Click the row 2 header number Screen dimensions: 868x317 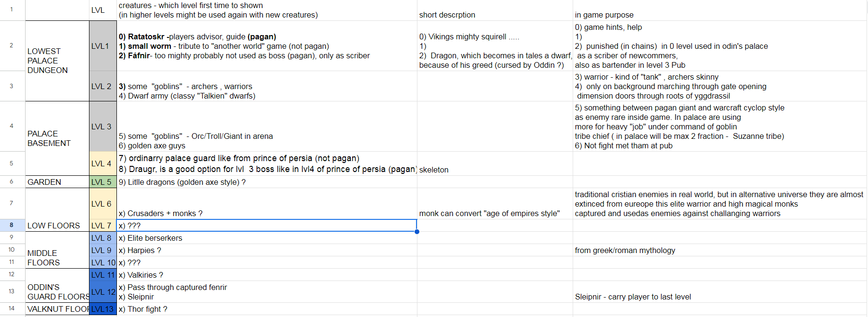(11, 45)
